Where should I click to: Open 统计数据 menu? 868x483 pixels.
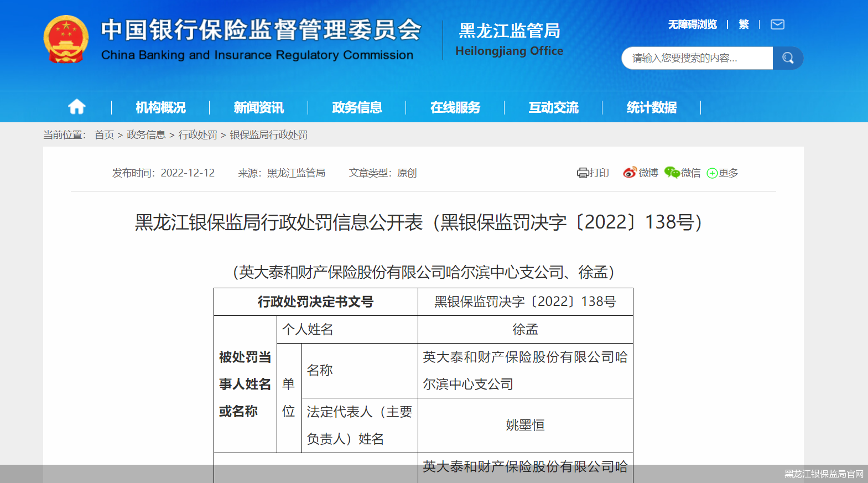click(652, 107)
